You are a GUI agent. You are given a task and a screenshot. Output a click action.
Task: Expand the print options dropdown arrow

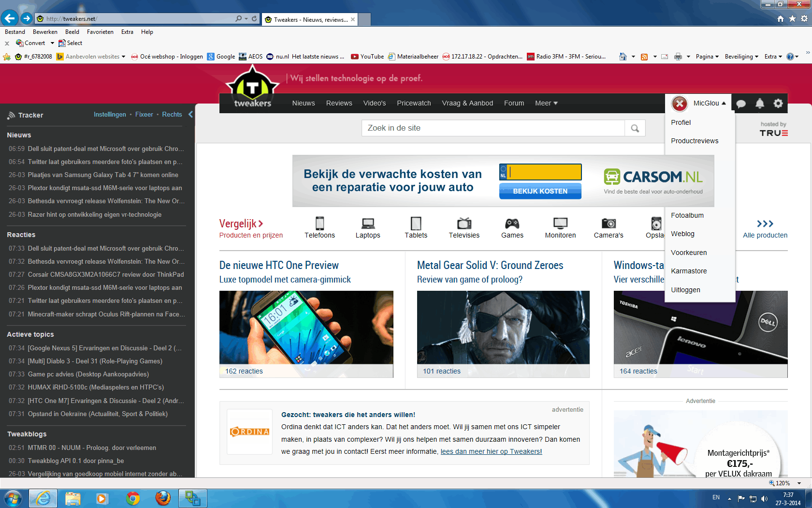pos(688,57)
